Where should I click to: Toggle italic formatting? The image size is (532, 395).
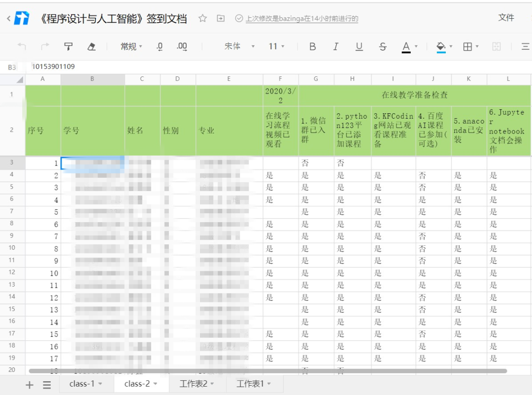click(335, 46)
